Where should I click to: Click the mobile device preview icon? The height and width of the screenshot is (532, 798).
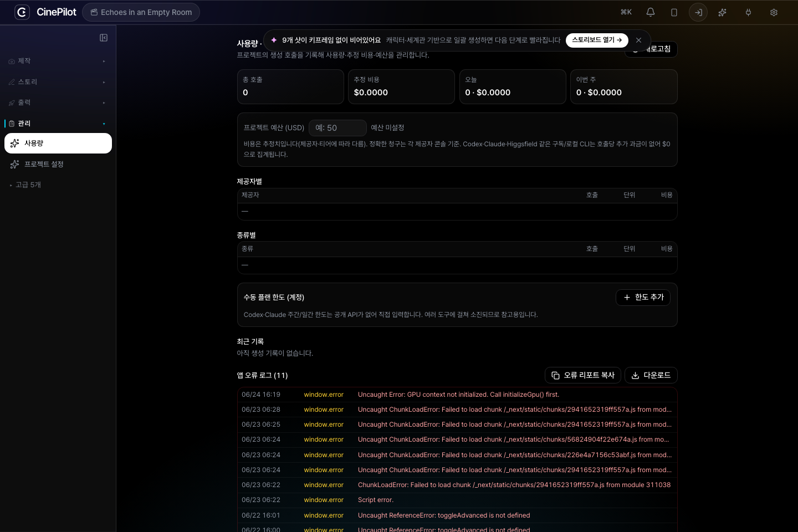point(674,12)
